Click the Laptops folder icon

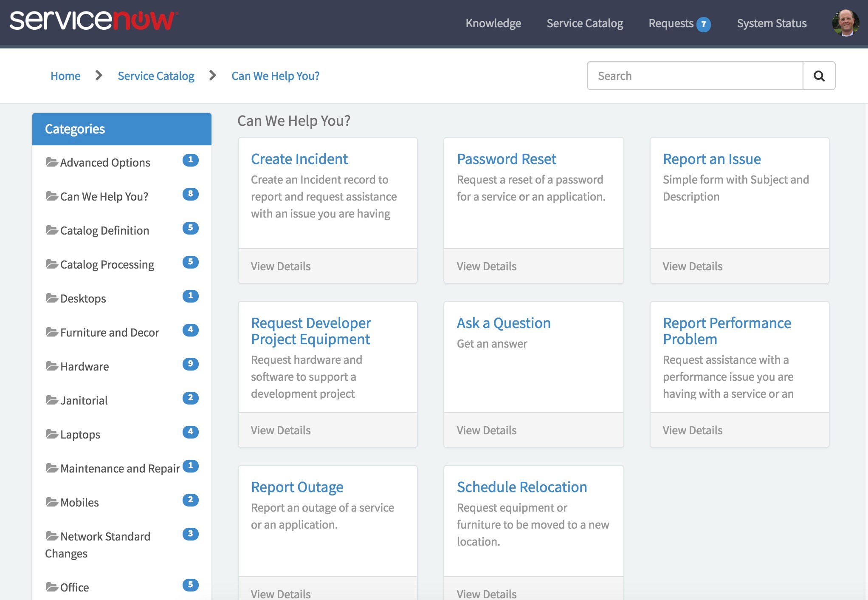point(52,434)
